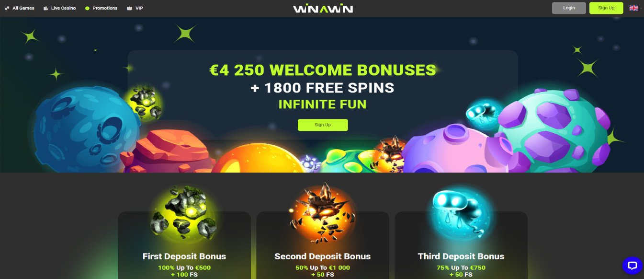Click Sign Up button in welcome banner
This screenshot has width=644, height=279.
[323, 125]
